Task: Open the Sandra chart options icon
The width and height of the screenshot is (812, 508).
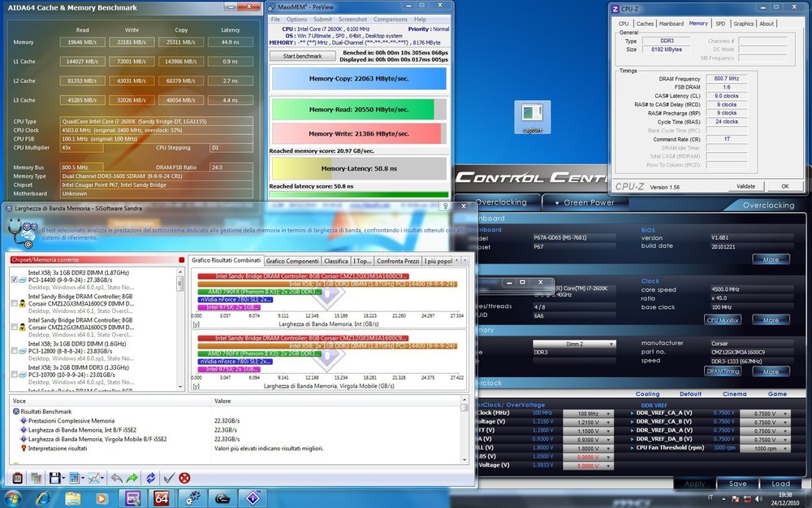Action: click(75, 478)
